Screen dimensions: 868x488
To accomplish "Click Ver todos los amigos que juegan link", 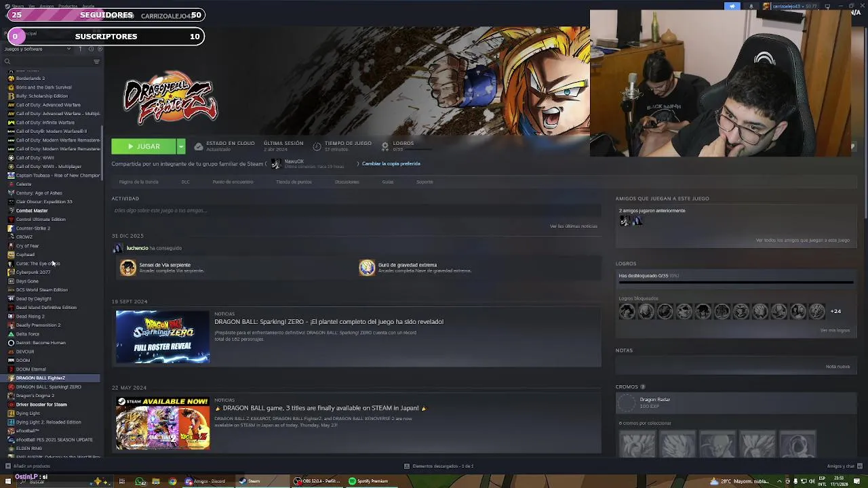I will (x=803, y=240).
